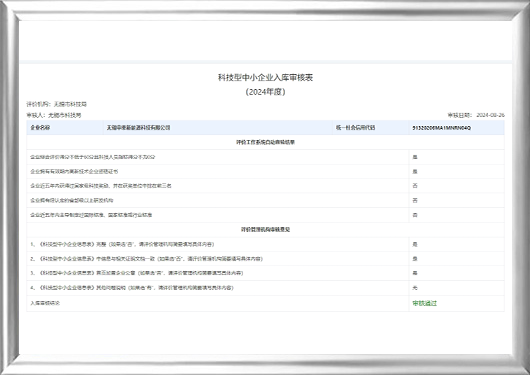Click the 评价管理机构审核意见 section heading
This screenshot has width=530, height=375.
coord(265,229)
